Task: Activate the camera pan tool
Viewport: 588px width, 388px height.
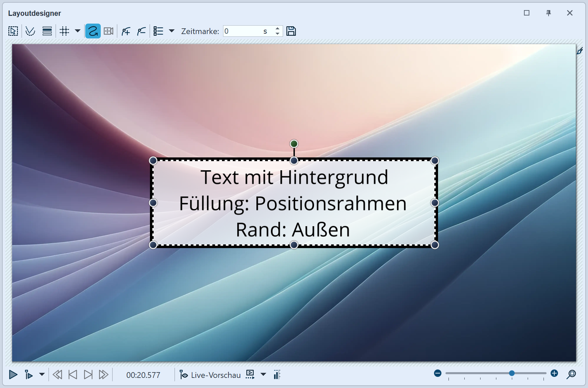Action: click(x=108, y=31)
